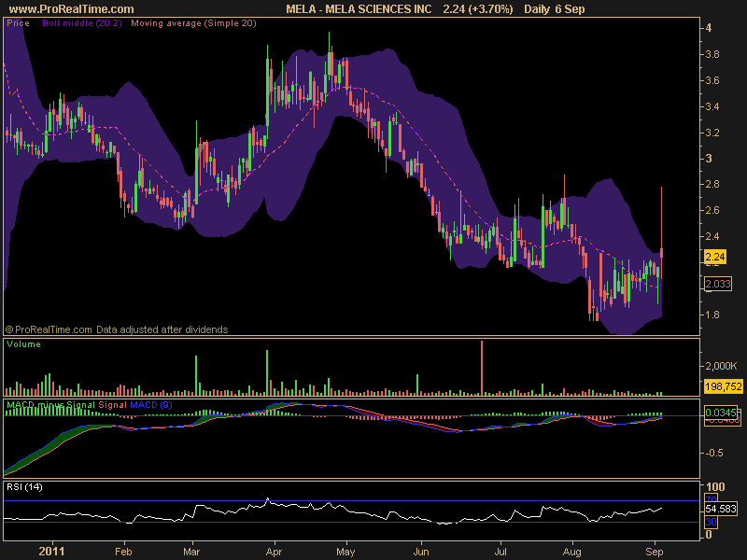Viewport: 747px width, 560px height.
Task: Click the Price legend label
Action: (18, 23)
